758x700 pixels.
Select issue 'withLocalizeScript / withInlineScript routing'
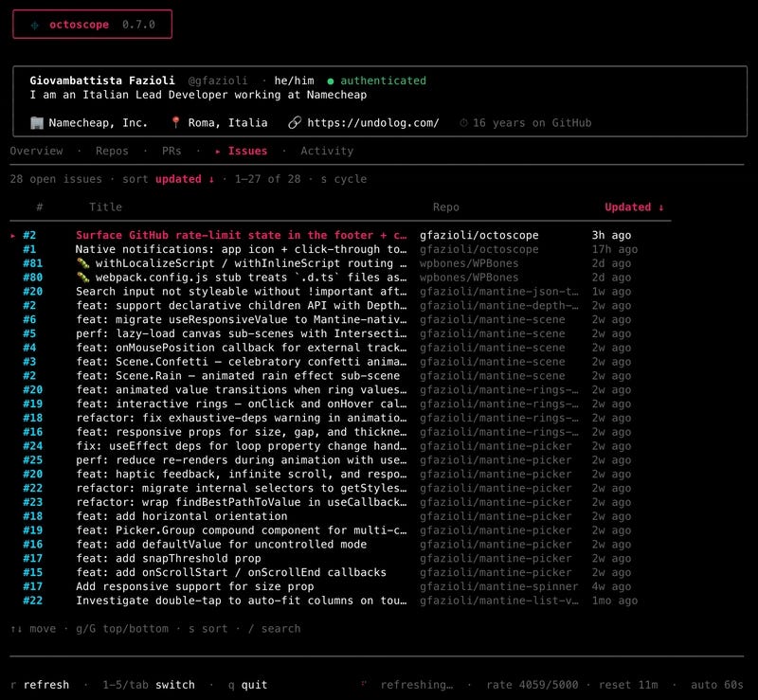coord(340,263)
